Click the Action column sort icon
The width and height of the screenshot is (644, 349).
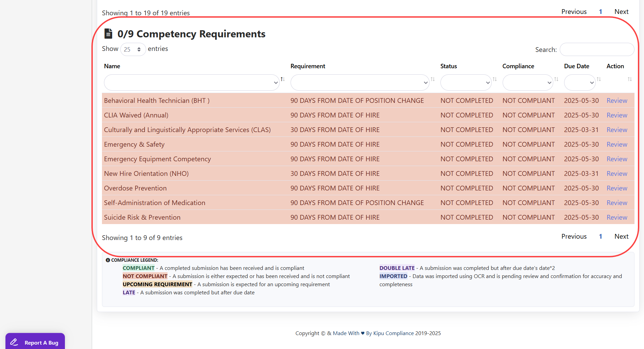pos(630,79)
